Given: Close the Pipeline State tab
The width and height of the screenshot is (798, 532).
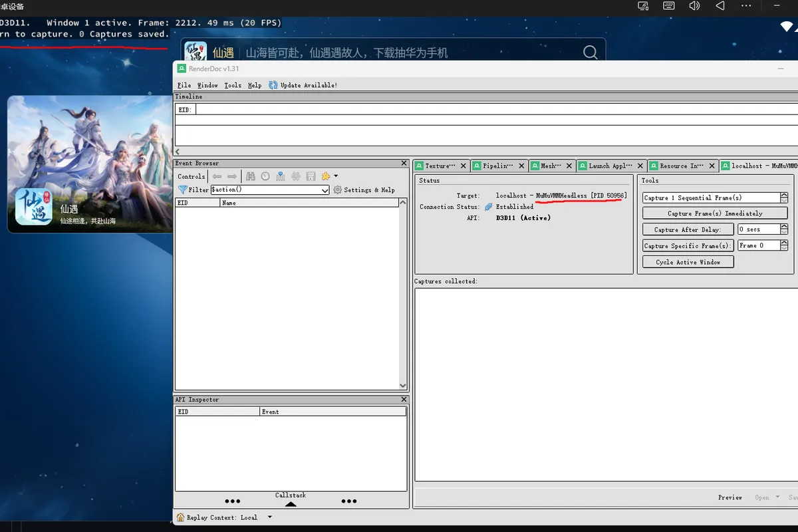Looking at the screenshot, I should (521, 166).
